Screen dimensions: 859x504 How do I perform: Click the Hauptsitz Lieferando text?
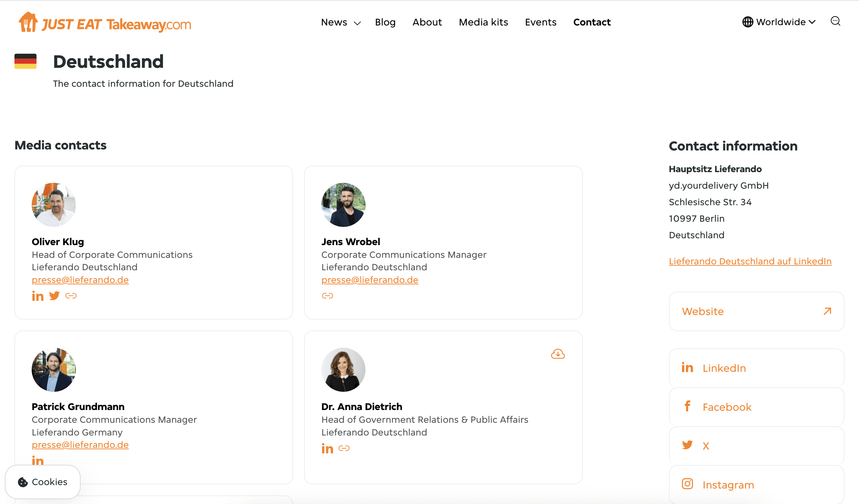click(715, 169)
